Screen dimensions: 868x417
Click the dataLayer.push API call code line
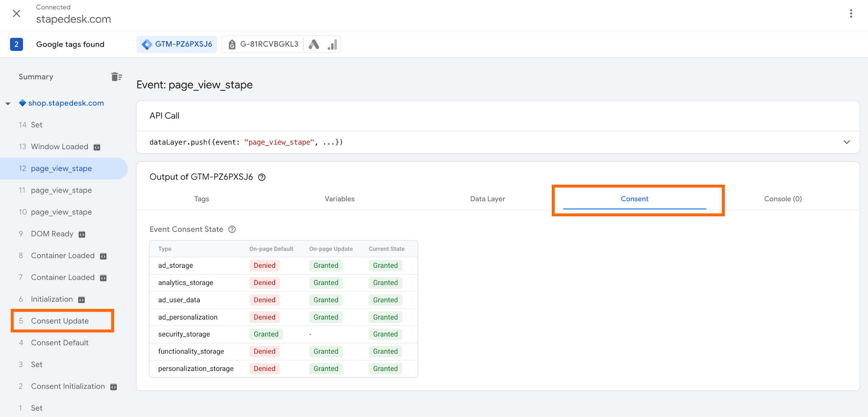coord(246,142)
